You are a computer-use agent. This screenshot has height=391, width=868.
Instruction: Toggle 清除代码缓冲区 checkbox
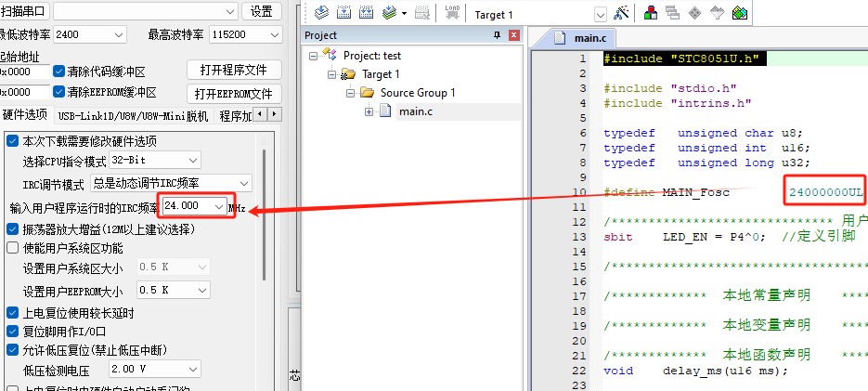point(58,72)
